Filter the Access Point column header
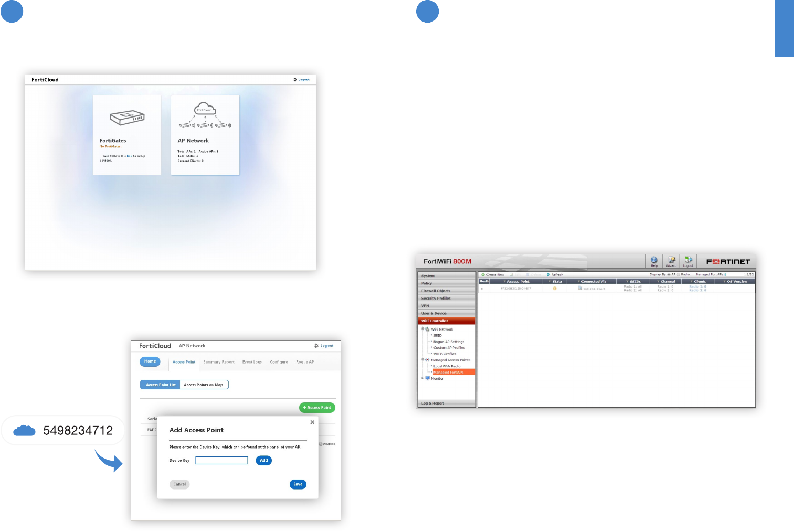This screenshot has width=794, height=532. click(x=517, y=281)
